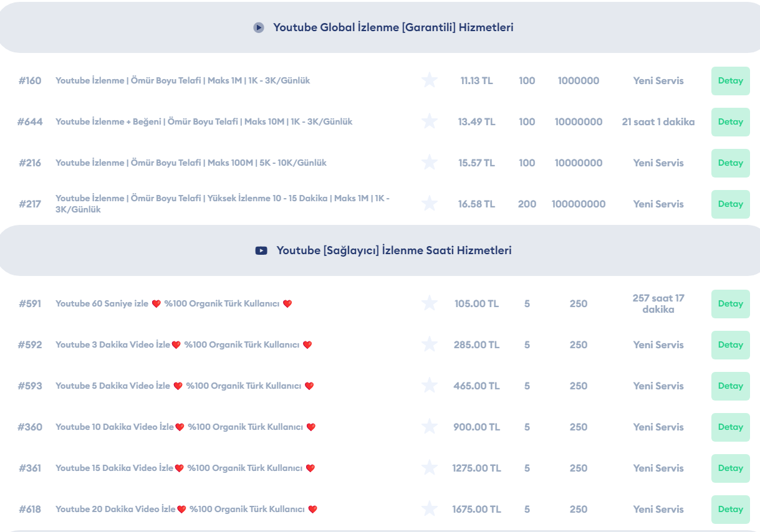Click the Youtube 5 Dakika Video İzle name
760x532 pixels.
click(185, 386)
